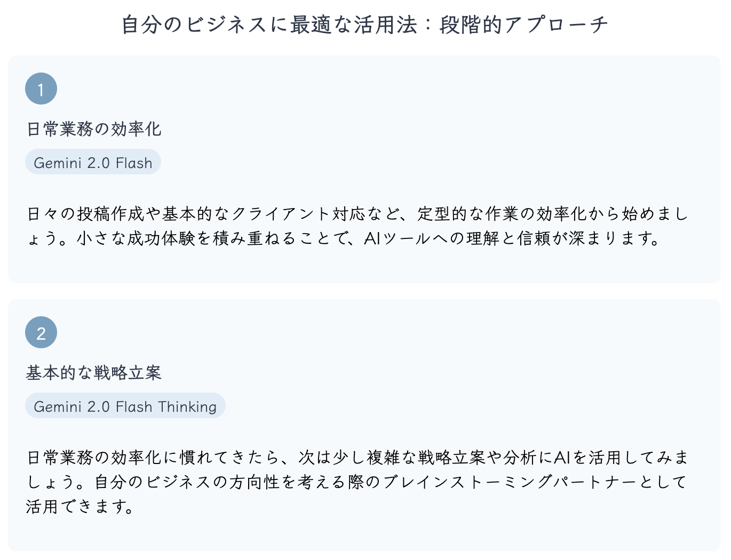
Task: Click the Gemini 2.0 Flash Thinking tag
Action: point(125,406)
